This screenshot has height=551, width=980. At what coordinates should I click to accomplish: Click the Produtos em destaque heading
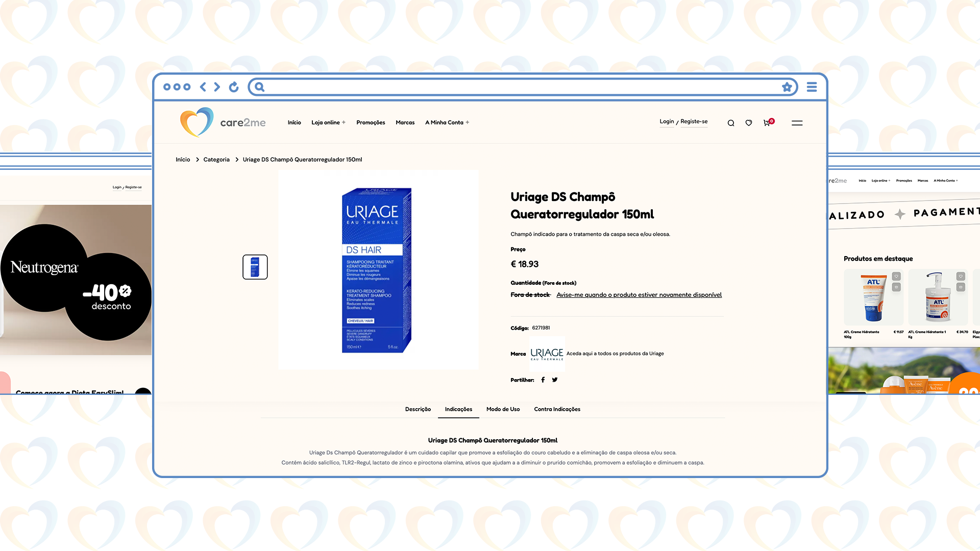(878, 259)
